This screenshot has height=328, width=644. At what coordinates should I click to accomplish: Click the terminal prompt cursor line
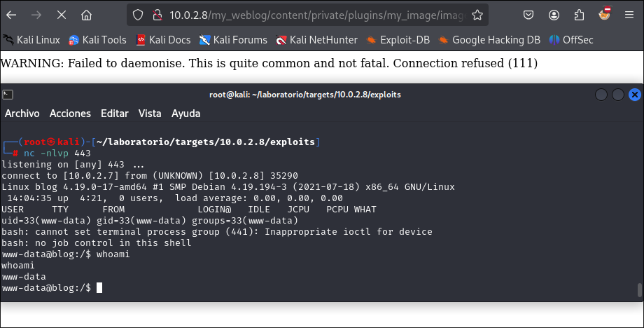pos(52,288)
